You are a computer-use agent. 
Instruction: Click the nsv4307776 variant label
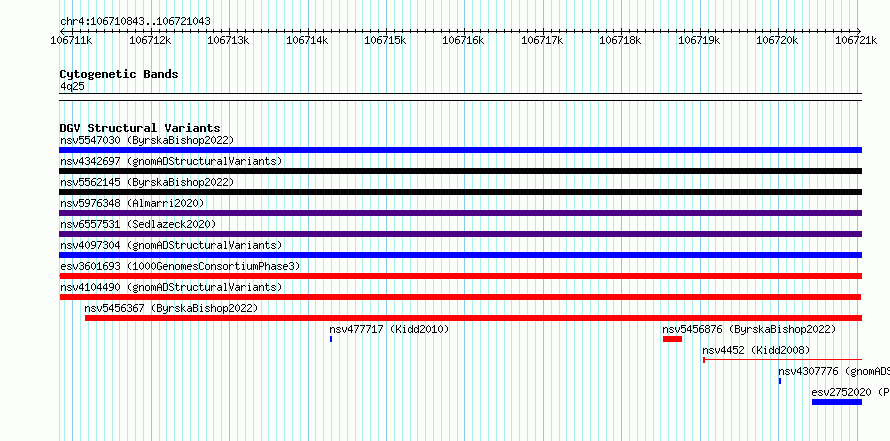pyautogui.click(x=833, y=371)
